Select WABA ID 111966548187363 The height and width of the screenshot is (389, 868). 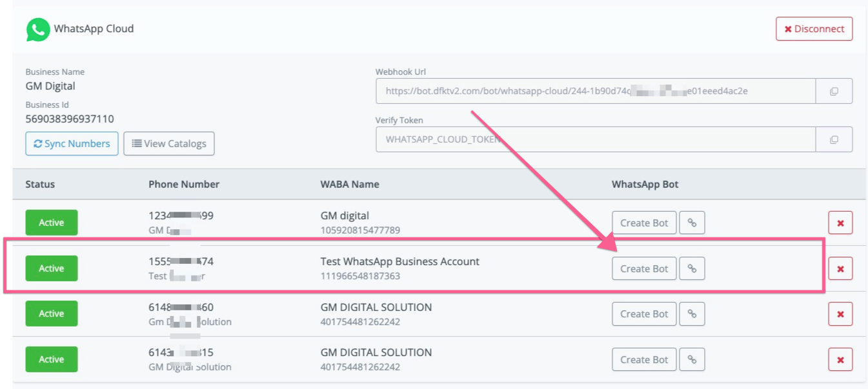click(x=360, y=276)
